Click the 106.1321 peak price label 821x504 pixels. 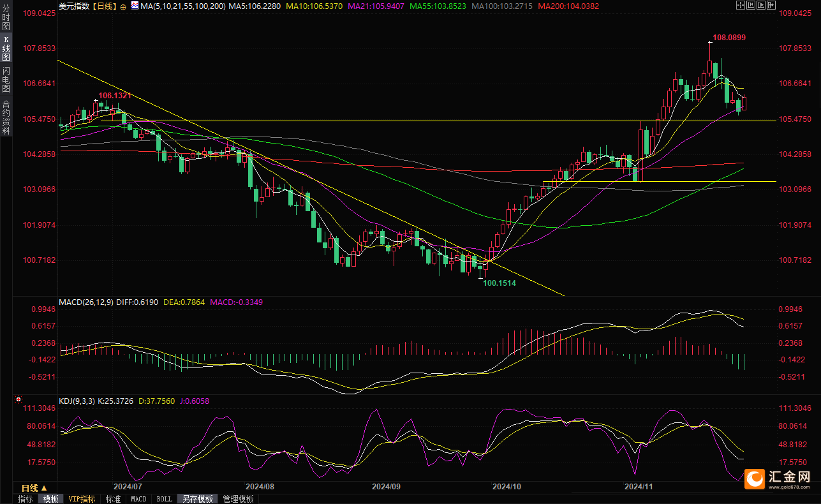[x=115, y=95]
